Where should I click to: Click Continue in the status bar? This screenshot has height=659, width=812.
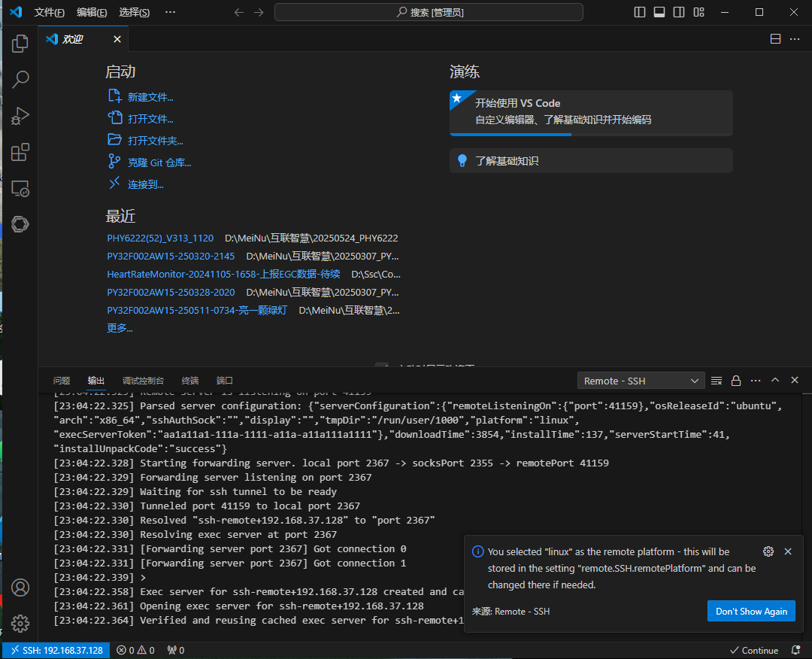click(x=754, y=650)
